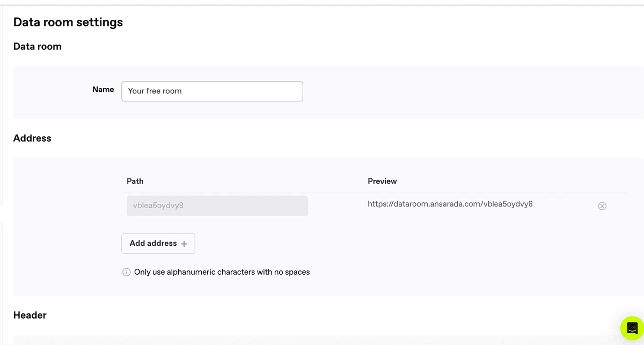This screenshot has width=644, height=345.
Task: Click the Data room settings page title
Action: (68, 22)
